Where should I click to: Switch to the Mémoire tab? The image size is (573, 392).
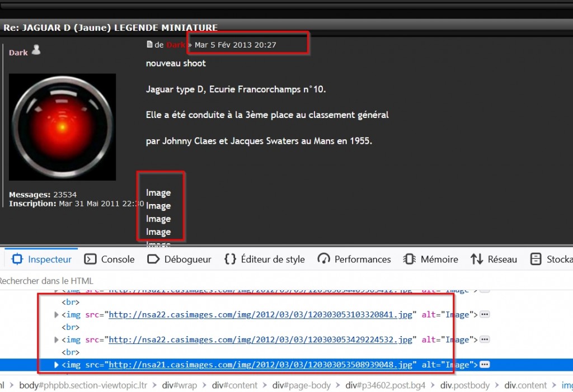click(430, 259)
